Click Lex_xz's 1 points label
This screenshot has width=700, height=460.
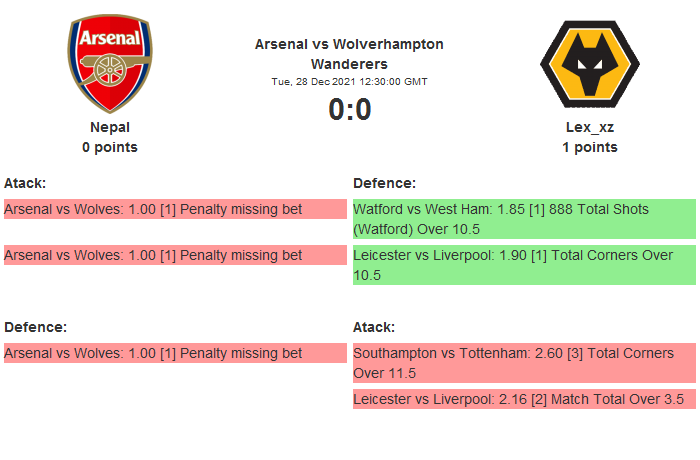(589, 147)
